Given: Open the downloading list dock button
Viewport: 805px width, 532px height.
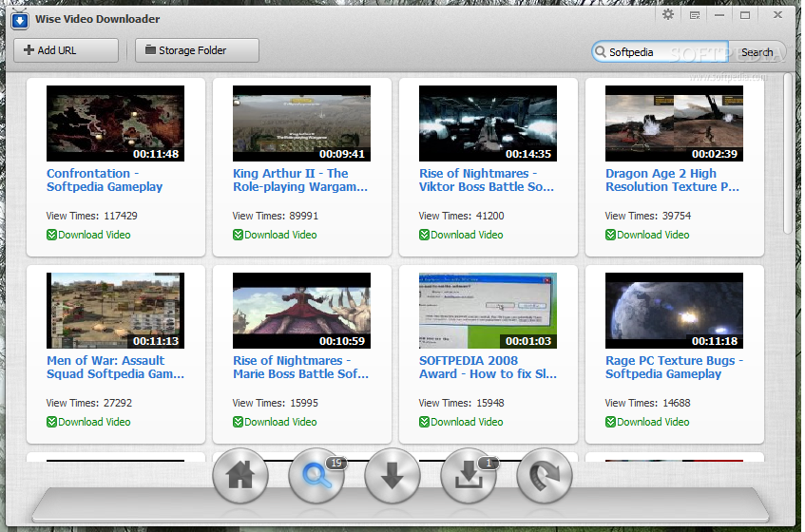Looking at the screenshot, I should 393,476.
